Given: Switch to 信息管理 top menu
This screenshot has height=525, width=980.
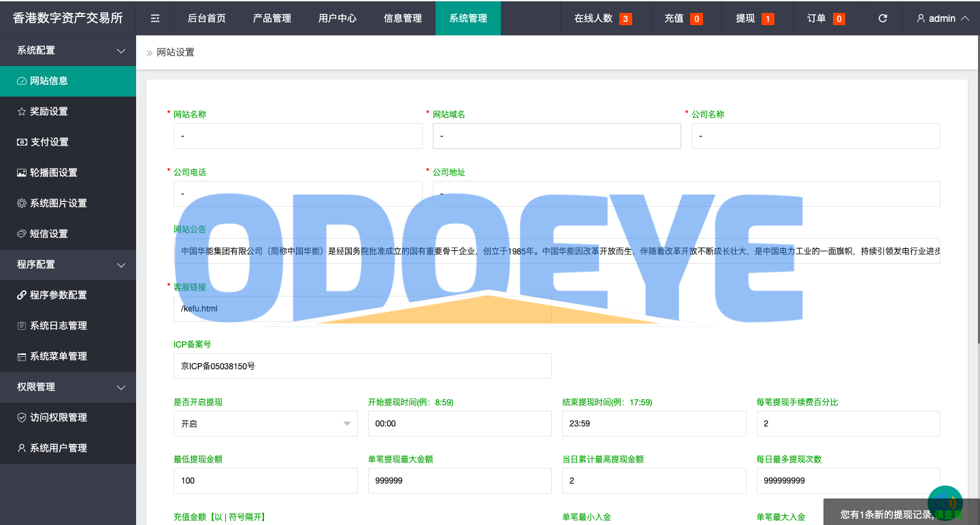Looking at the screenshot, I should (x=403, y=18).
